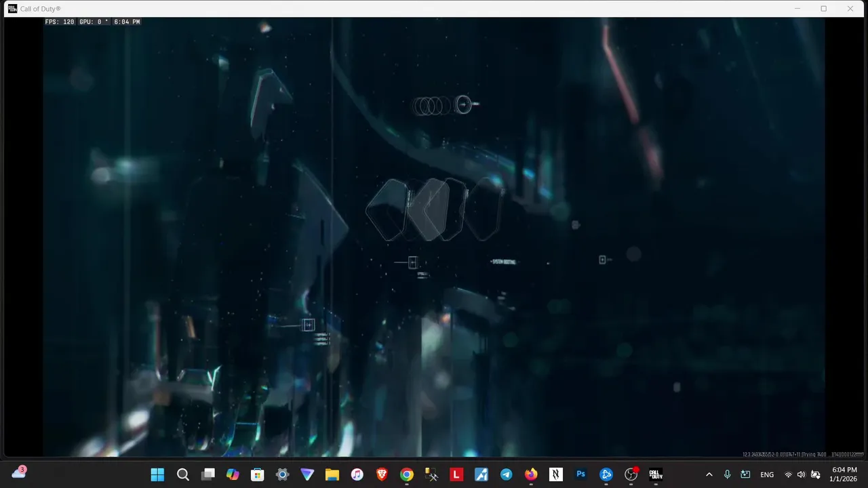The image size is (868, 488).
Task: Click the FPS: 120 overlay text
Action: click(x=60, y=22)
